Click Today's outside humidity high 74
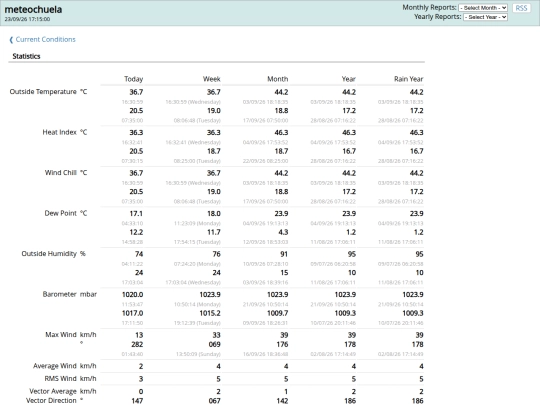Viewport: 540px width, 405px height. 139,254
